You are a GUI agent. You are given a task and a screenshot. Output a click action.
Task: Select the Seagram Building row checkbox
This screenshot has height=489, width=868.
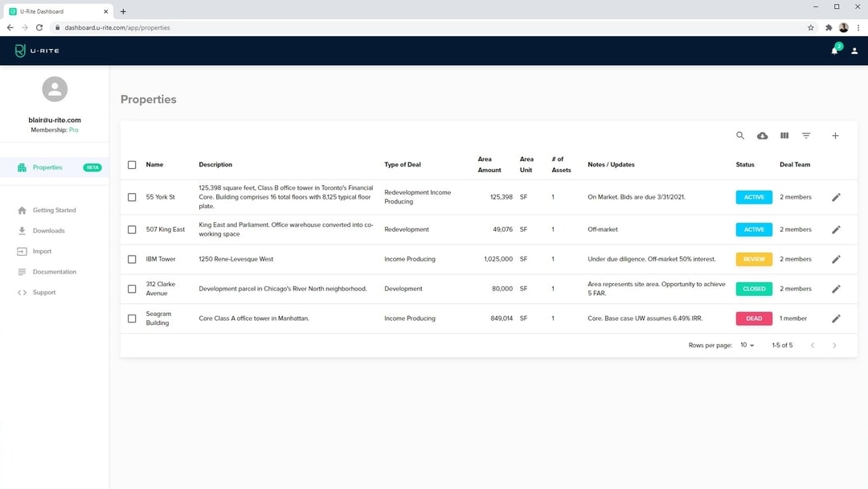[x=132, y=318]
